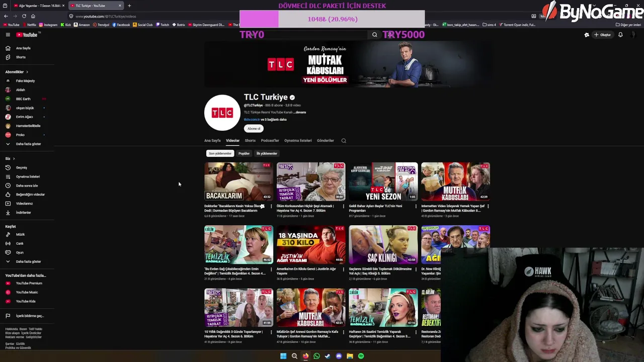This screenshot has width=644, height=362.
Task: Go to Ana Sayfa in the left sidebar
Action: click(x=23, y=48)
